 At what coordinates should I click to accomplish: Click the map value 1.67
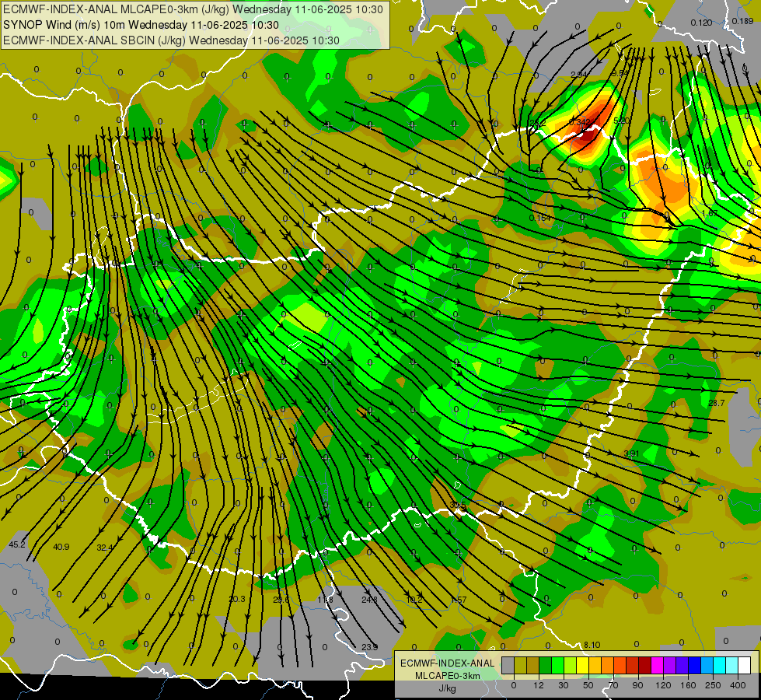click(710, 213)
